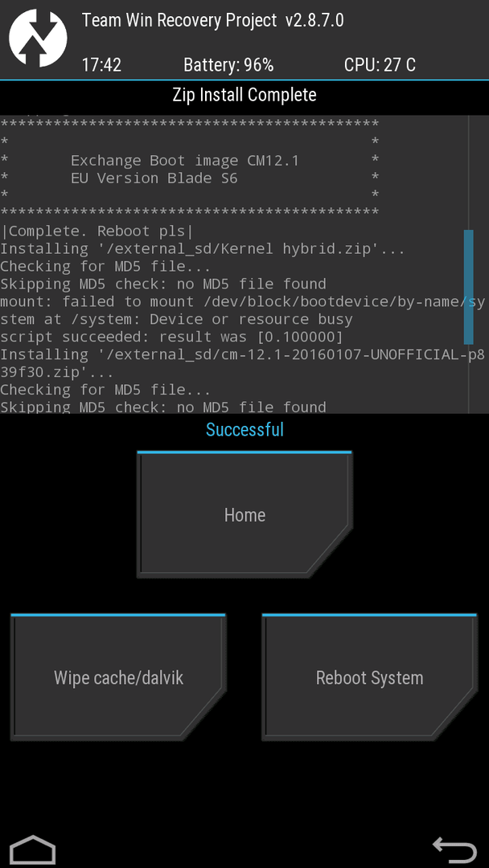Click the script succeeded result log line
Viewport: 489px width, 868px height.
171,337
